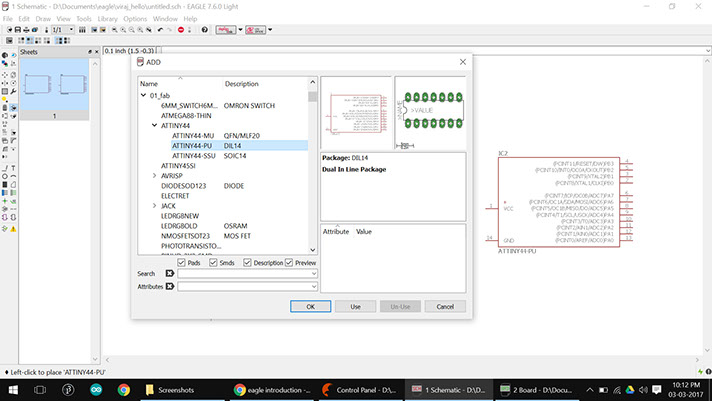Select the Group tool
The height and width of the screenshot is (401, 712).
(x=5, y=91)
